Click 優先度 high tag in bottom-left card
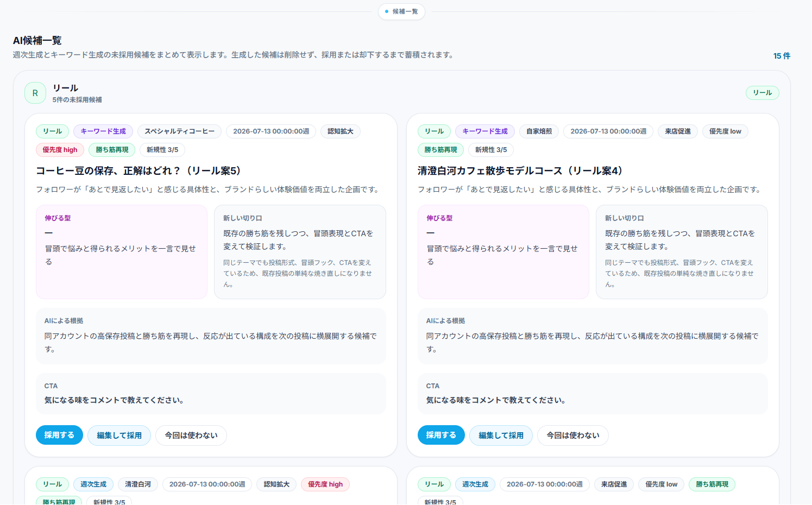 click(x=325, y=484)
